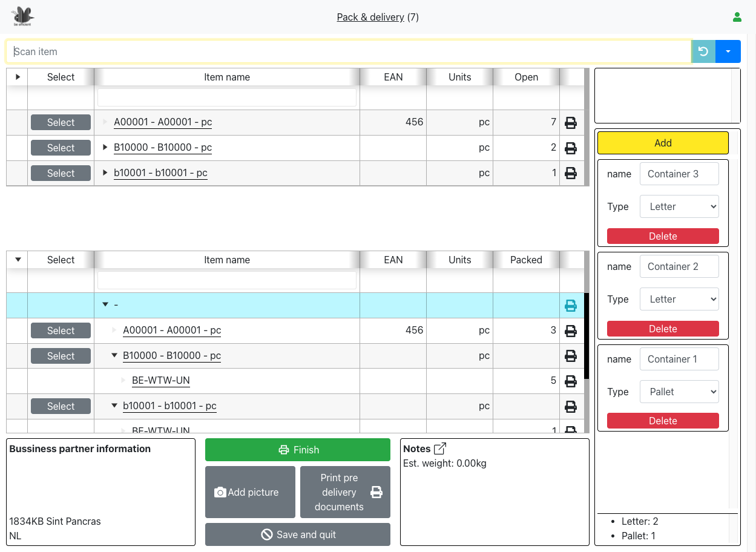This screenshot has width=756, height=552.
Task: Expand B10000 row in open items
Action: [x=105, y=148]
